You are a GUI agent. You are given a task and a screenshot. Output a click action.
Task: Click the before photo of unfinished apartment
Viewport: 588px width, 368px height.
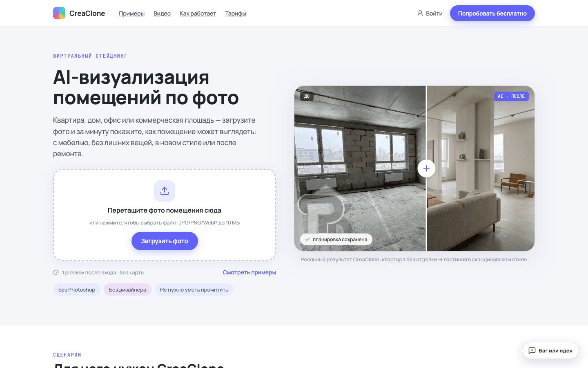(360, 168)
